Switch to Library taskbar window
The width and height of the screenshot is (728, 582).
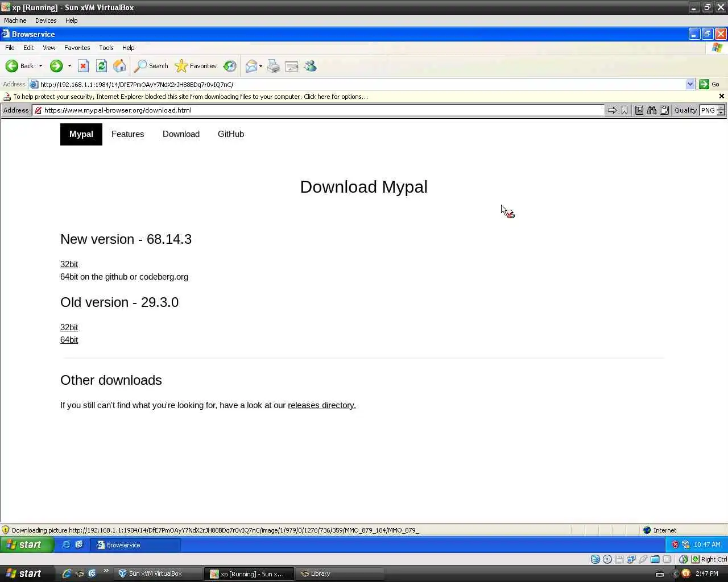340,573
